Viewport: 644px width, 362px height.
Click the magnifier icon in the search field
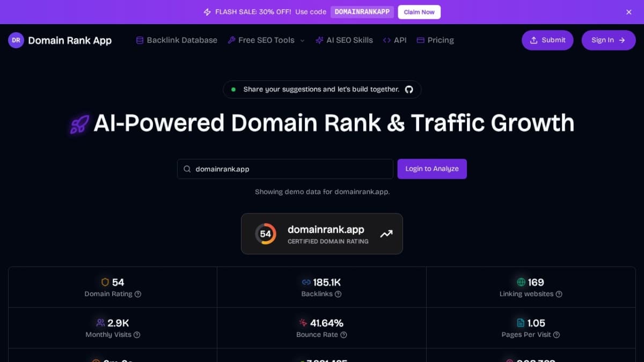click(x=187, y=169)
